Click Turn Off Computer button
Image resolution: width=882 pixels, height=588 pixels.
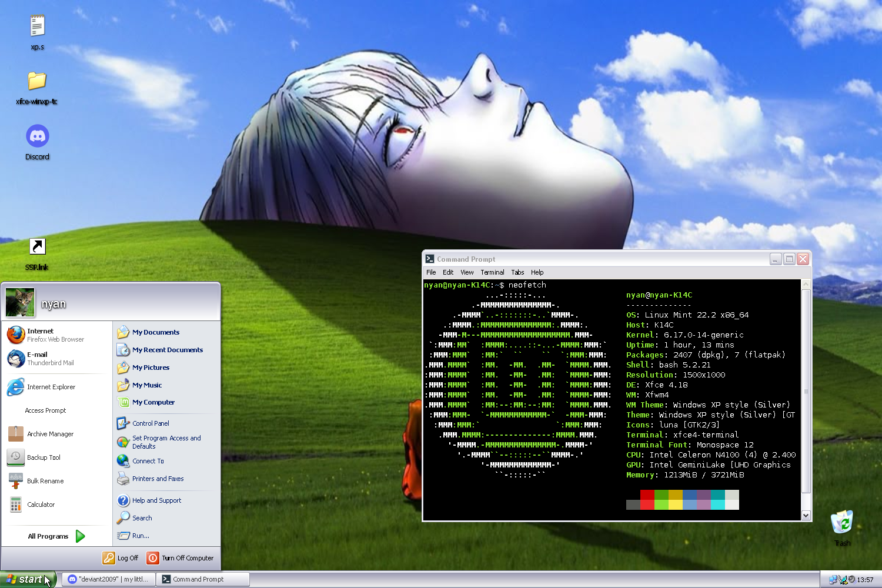181,558
